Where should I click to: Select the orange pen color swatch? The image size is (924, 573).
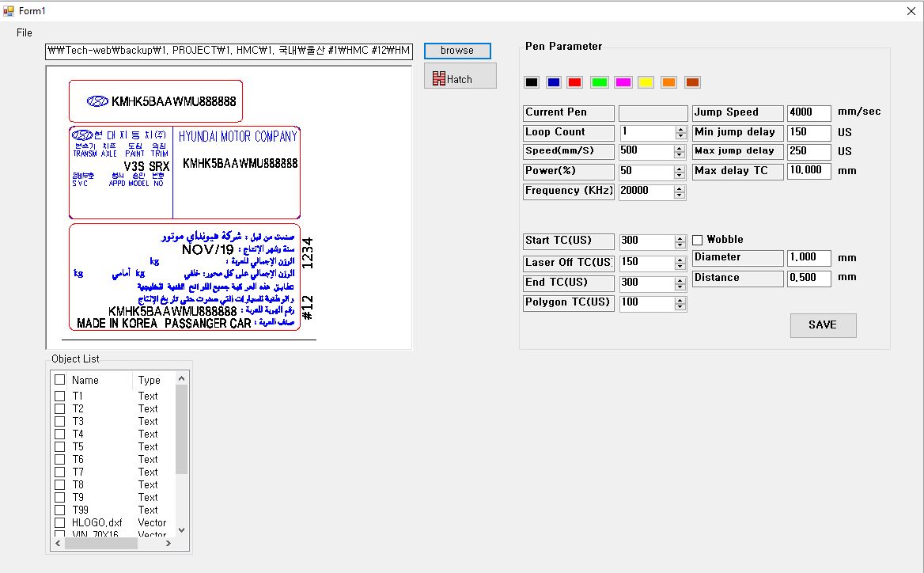click(x=668, y=82)
